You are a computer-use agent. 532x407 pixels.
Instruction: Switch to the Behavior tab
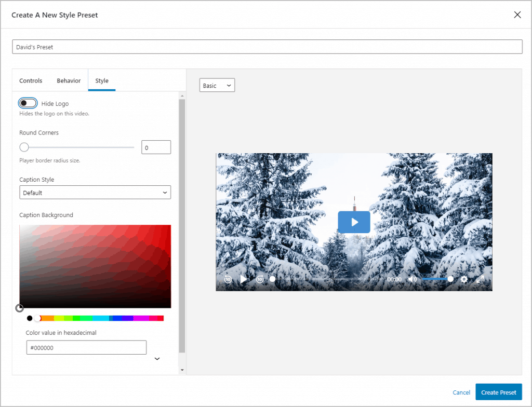(x=69, y=80)
